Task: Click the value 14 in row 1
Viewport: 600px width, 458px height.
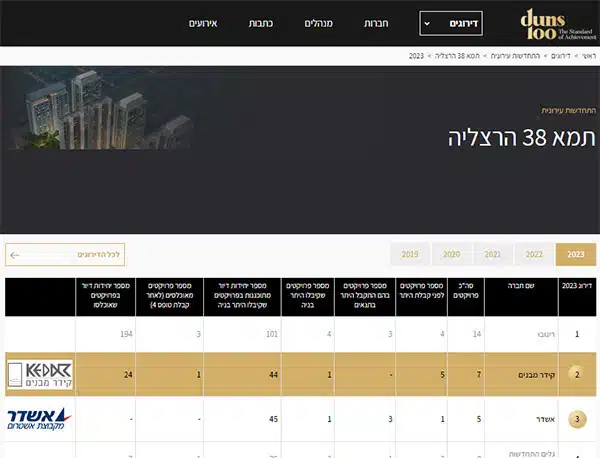Action: point(477,334)
